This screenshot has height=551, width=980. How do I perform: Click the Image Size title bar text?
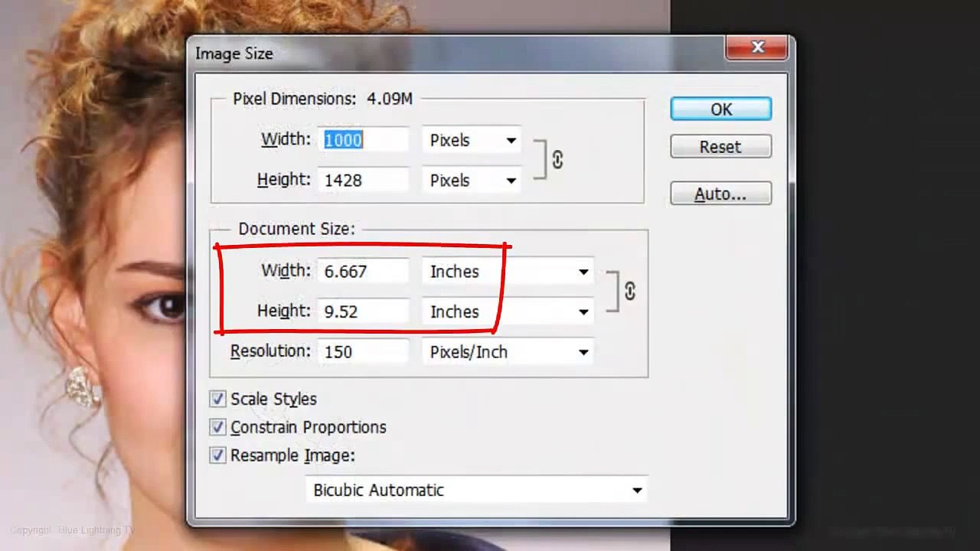[234, 54]
